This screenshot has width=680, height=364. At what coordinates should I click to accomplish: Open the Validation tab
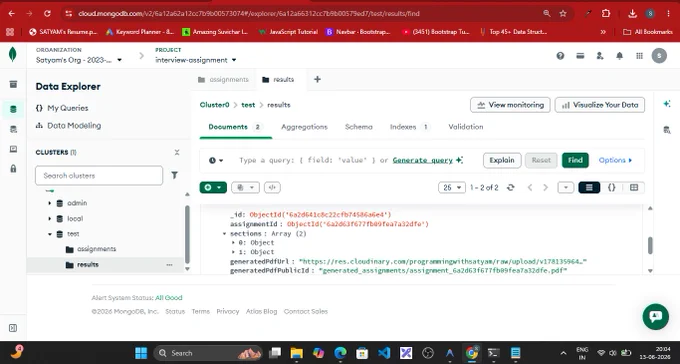click(x=466, y=127)
